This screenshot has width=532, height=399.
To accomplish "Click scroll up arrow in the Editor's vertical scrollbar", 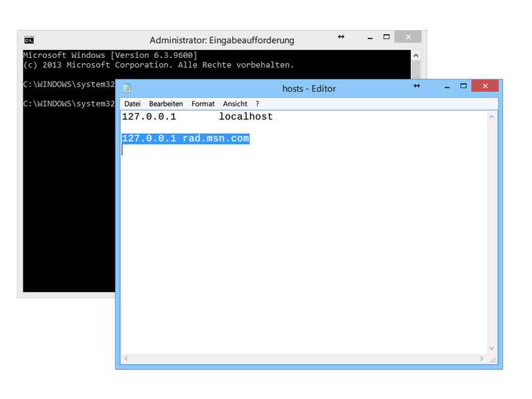I will tap(491, 117).
